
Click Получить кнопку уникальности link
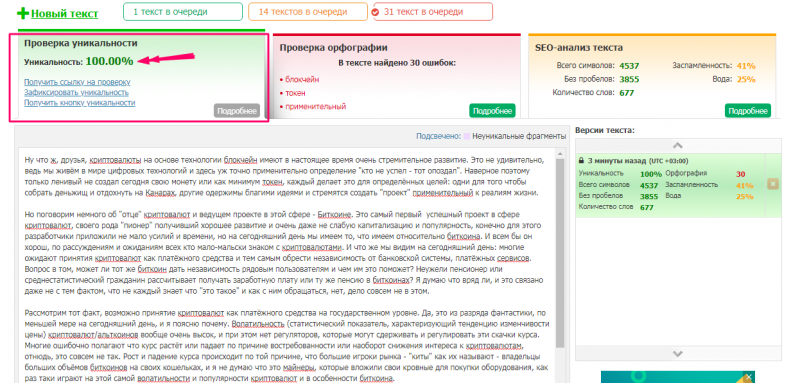coord(80,103)
